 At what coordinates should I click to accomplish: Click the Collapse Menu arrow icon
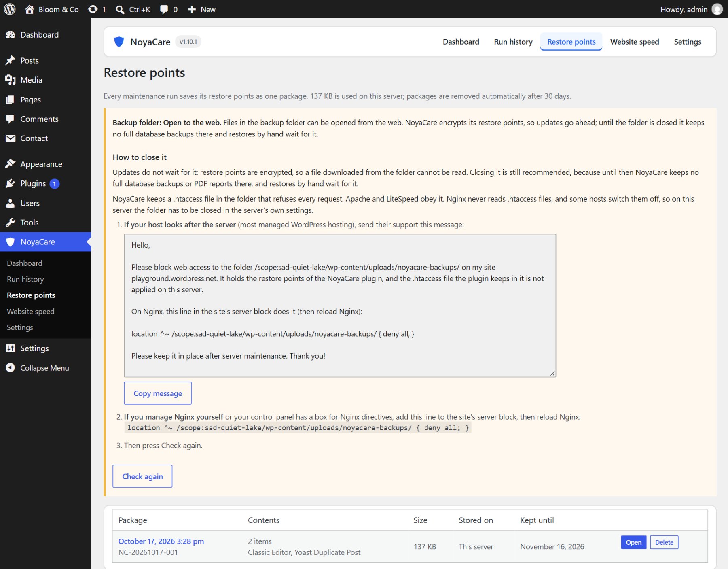click(11, 368)
